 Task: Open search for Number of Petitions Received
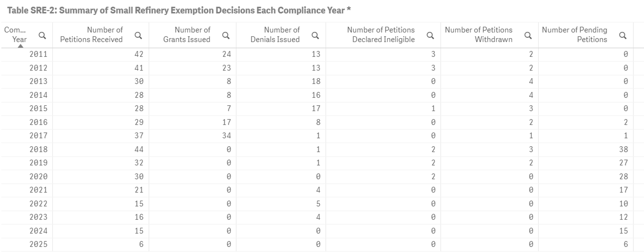click(138, 36)
